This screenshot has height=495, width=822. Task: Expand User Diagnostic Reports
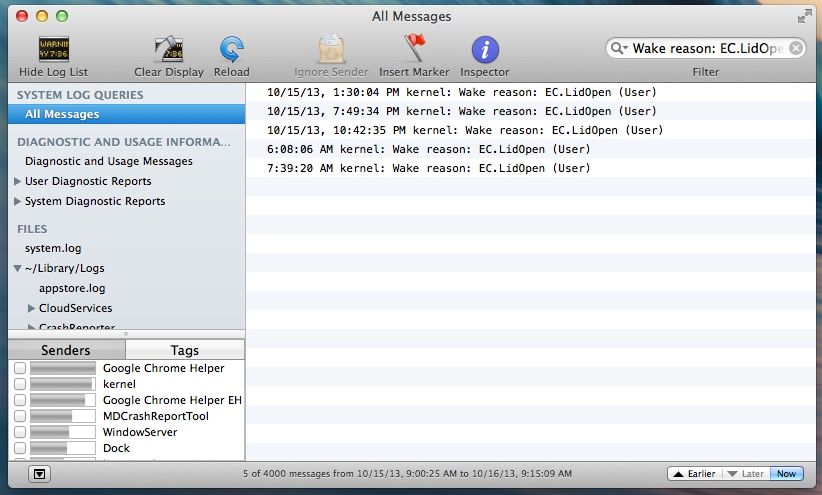[x=17, y=181]
